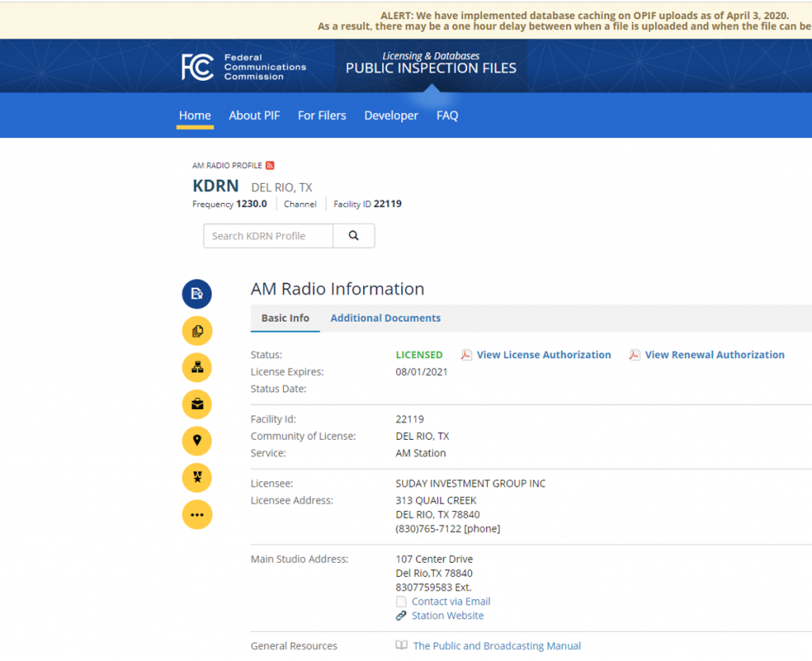Open the three-dots more sidebar icon
Screen dimensions: 812x661
tap(197, 514)
